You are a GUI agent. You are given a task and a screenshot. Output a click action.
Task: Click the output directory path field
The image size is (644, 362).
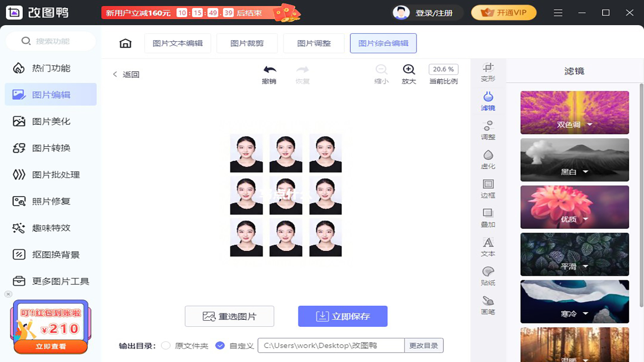point(331,345)
